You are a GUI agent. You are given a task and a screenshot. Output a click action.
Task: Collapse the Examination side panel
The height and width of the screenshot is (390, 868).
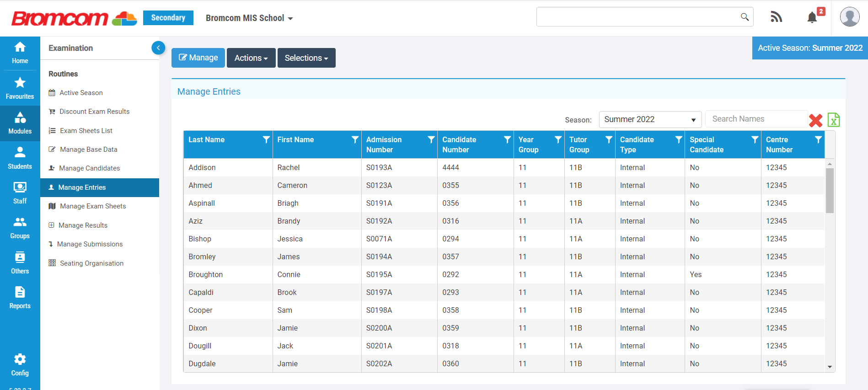coord(158,48)
